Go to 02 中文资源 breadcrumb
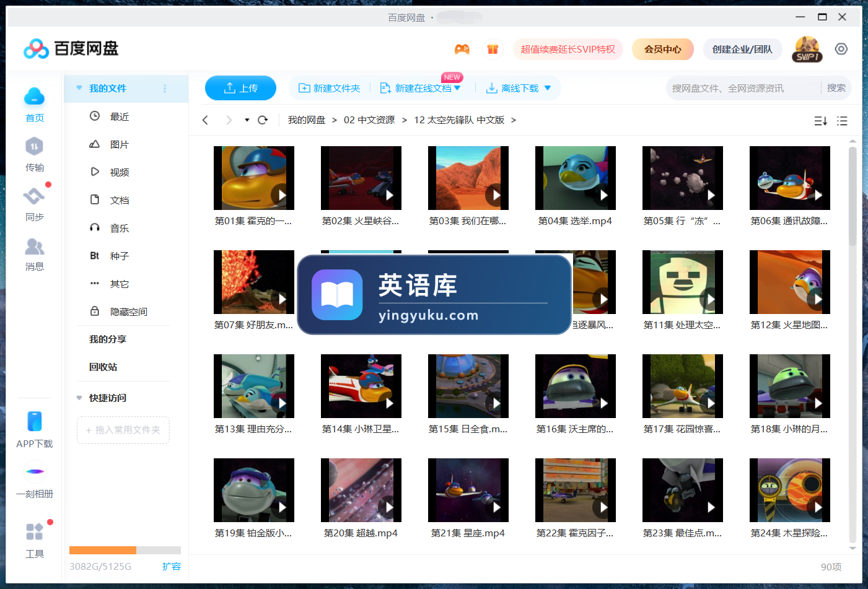Image resolution: width=868 pixels, height=589 pixels. pos(369,120)
